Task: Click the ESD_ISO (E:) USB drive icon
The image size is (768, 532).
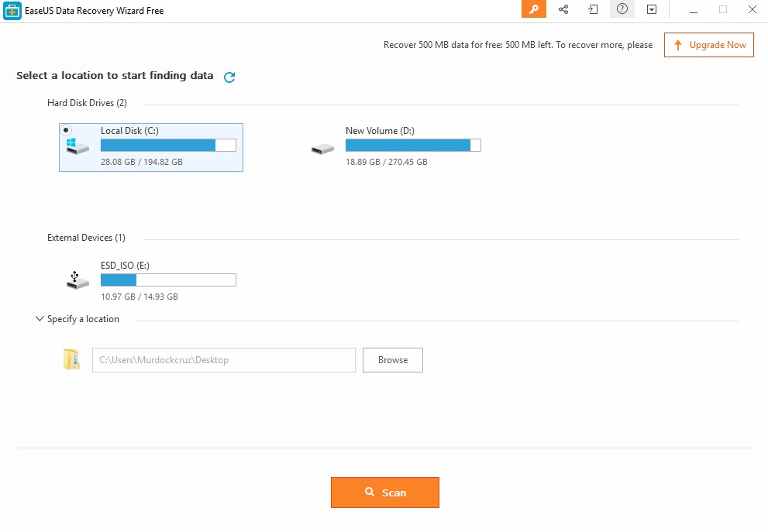Action: pyautogui.click(x=77, y=280)
